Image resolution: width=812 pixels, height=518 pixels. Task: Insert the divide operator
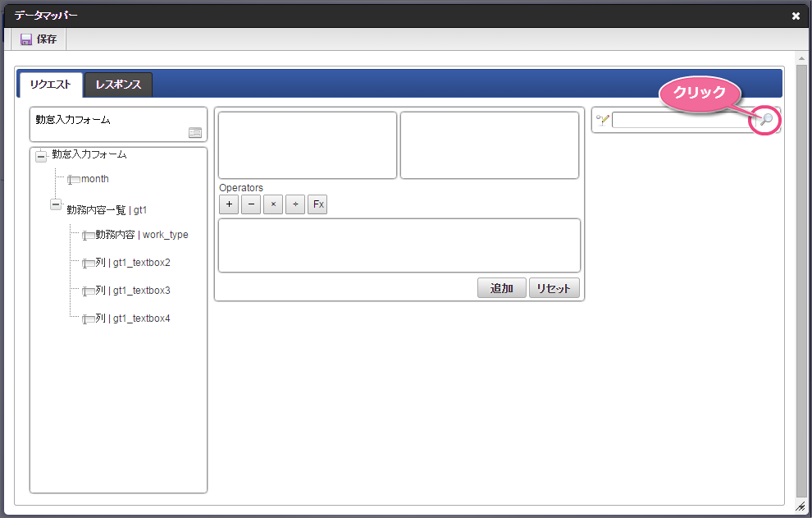point(295,204)
